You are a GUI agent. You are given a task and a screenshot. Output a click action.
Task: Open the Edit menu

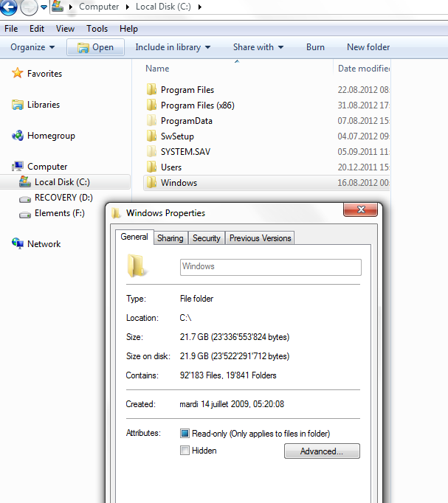coord(37,29)
